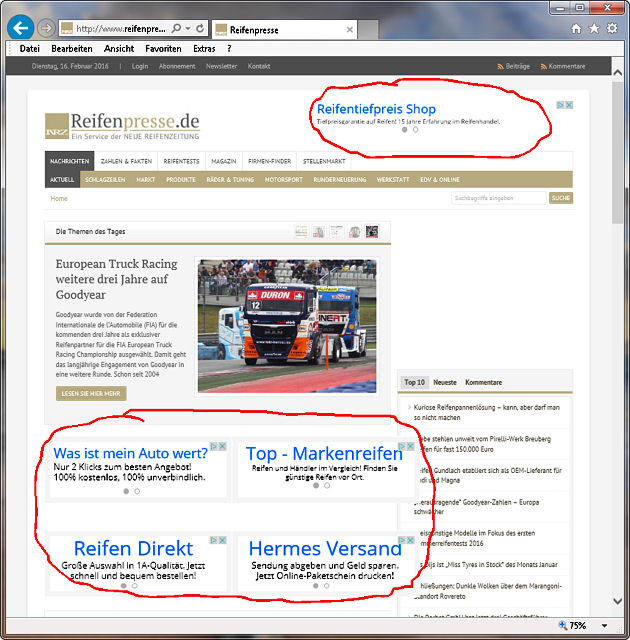Select first slide dot of Reifentiefpreis ad
This screenshot has height=640, width=630.
404,130
